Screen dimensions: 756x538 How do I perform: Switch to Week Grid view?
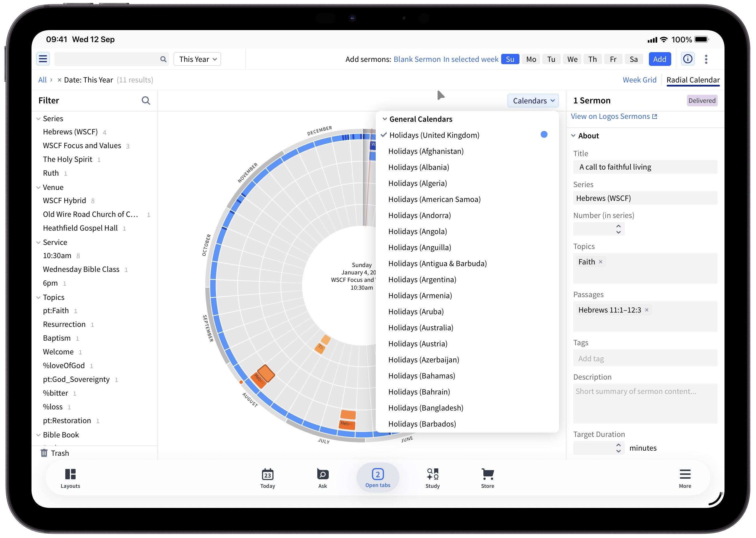639,80
